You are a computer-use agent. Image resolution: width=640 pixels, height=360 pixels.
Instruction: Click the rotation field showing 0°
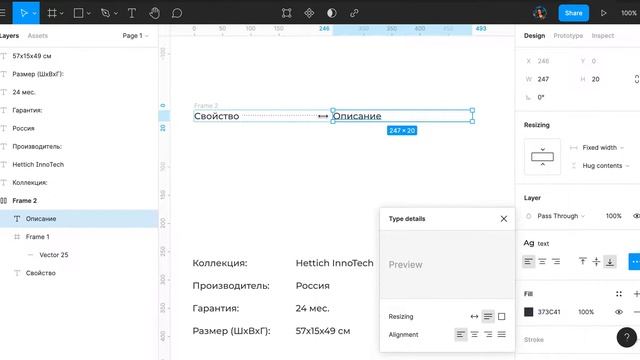coord(541,98)
